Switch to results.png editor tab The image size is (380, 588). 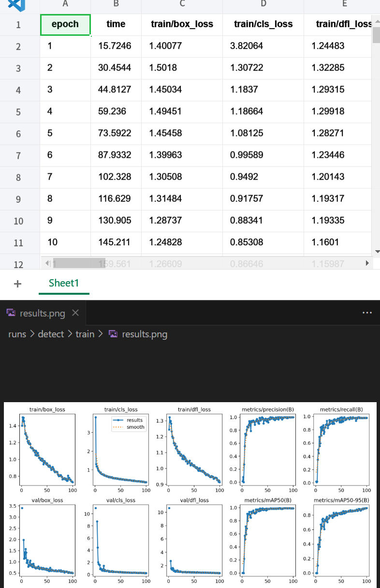click(x=43, y=313)
